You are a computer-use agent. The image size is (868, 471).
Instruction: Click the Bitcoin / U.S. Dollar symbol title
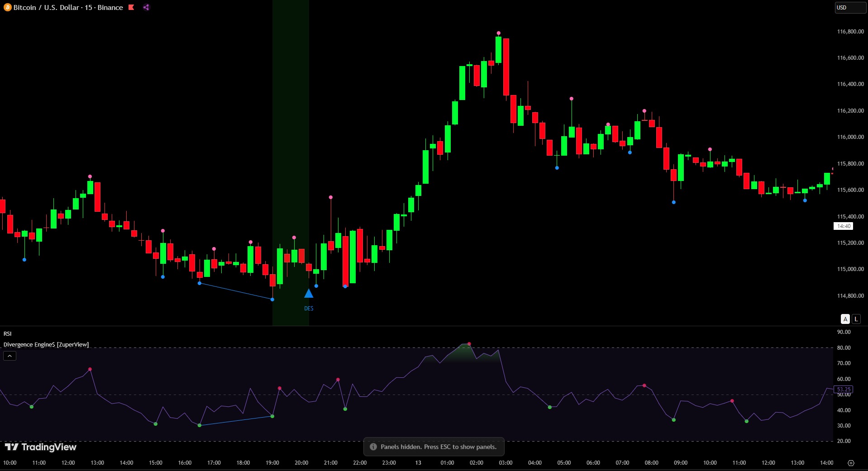[68, 8]
